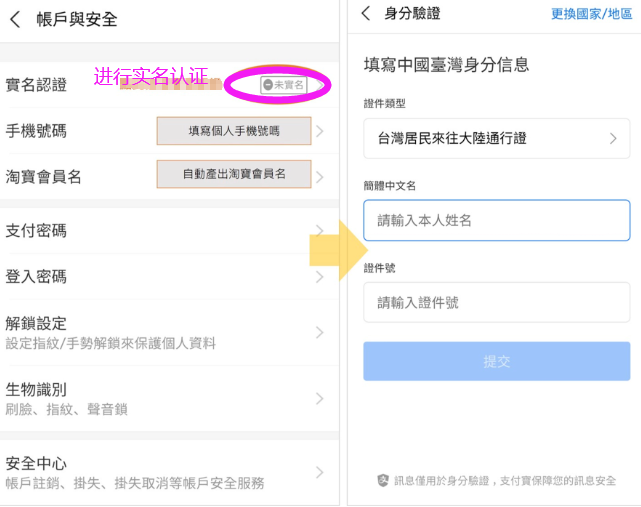Expand chevron next to 自動產出淘寶會員名
The width and height of the screenshot is (641, 507).
pos(320,177)
